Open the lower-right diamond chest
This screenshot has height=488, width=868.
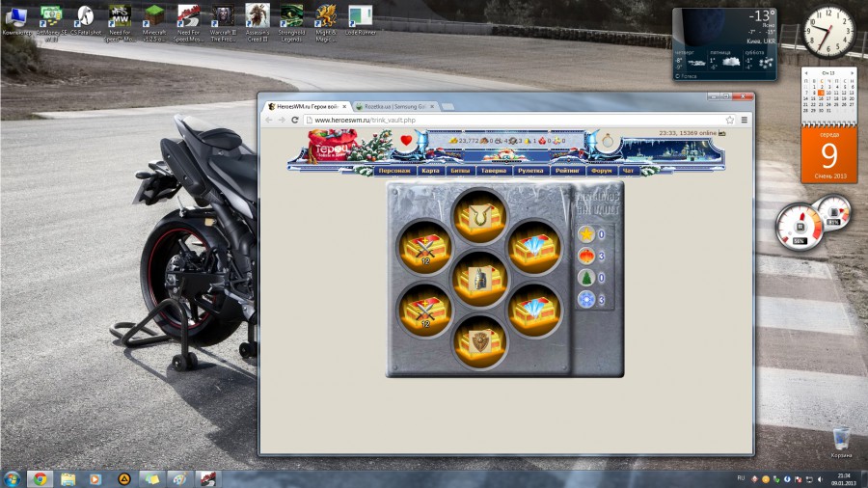[x=534, y=311]
